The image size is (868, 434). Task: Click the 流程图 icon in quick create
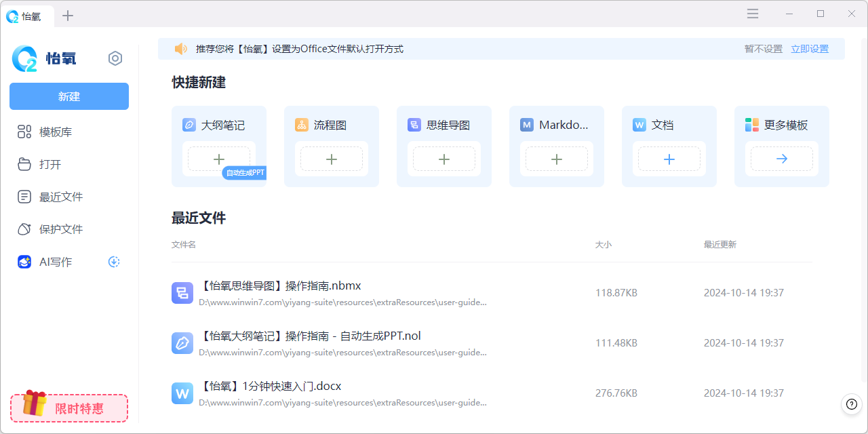(302, 125)
